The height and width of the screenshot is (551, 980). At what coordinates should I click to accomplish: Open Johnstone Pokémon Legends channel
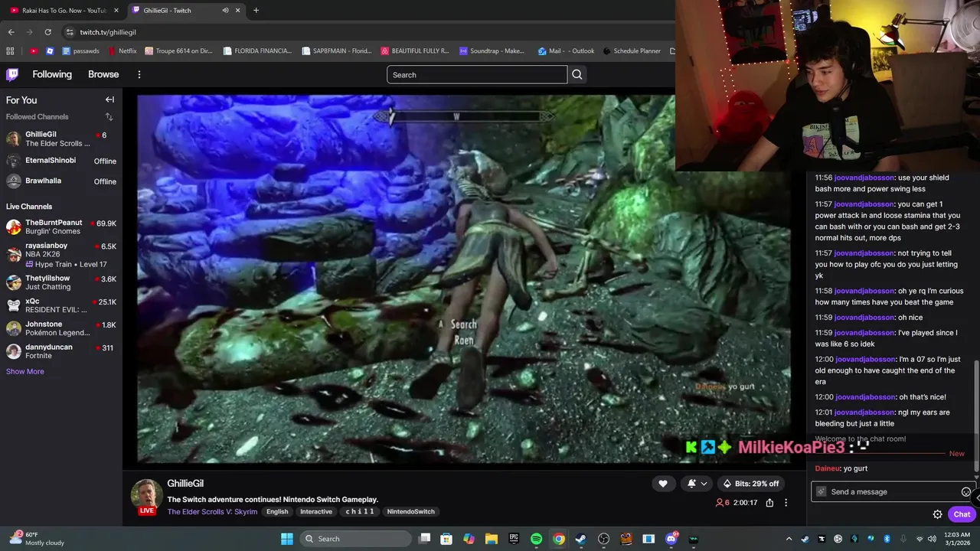(x=61, y=328)
